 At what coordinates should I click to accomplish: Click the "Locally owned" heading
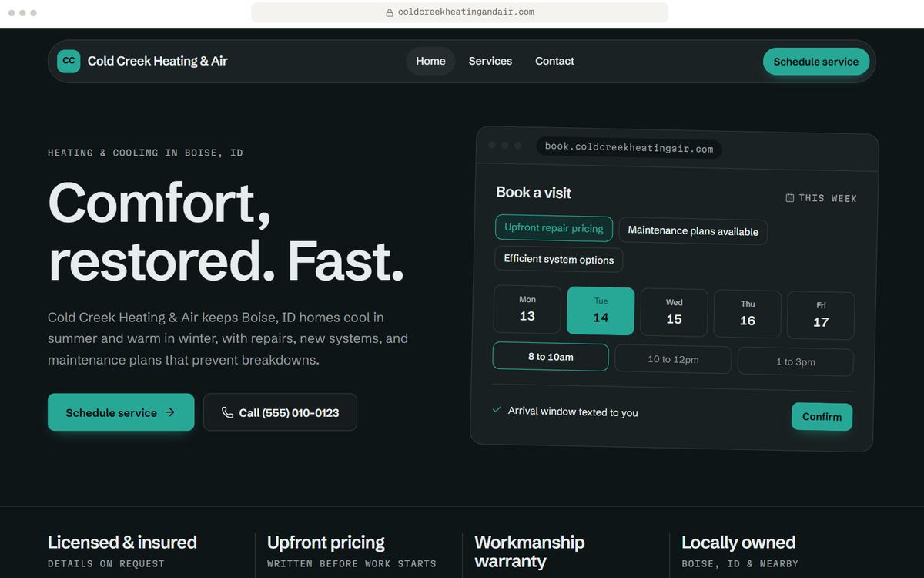738,543
